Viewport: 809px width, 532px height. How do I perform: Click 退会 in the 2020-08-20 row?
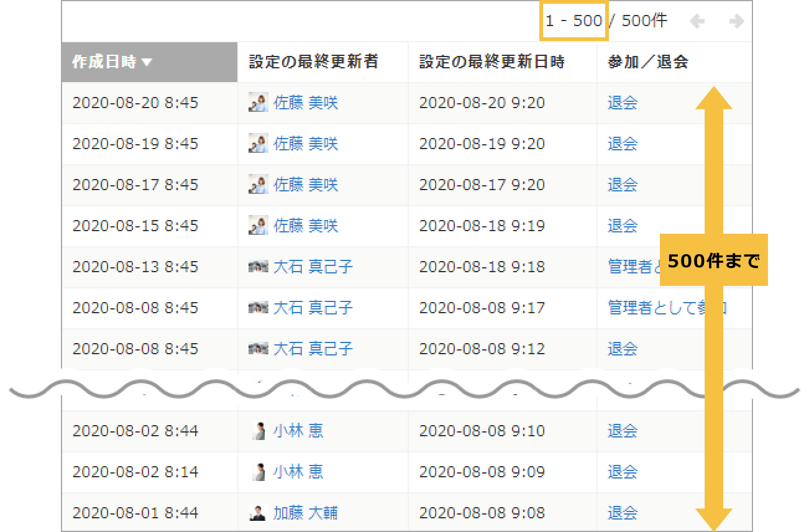622,103
